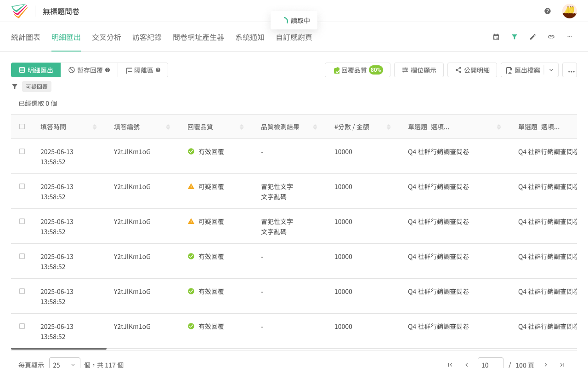
Task: Go to the last page
Action: point(562,365)
